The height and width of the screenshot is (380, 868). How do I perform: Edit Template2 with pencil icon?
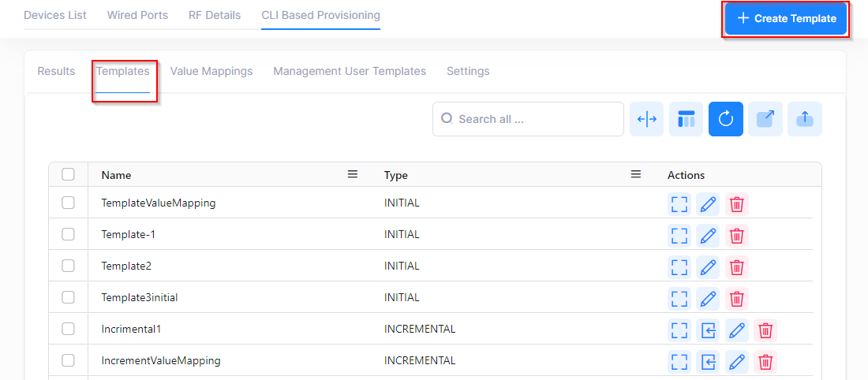coord(708,268)
